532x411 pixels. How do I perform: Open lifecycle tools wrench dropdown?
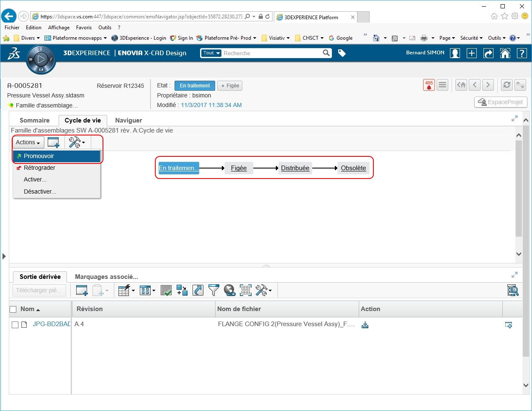[x=77, y=143]
